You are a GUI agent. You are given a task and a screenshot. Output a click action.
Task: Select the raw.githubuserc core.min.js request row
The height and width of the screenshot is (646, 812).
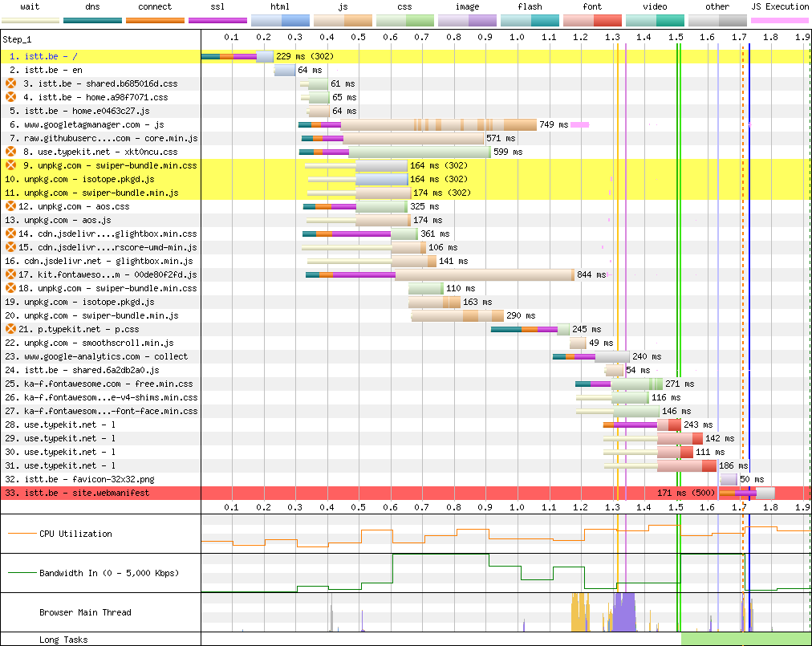click(x=104, y=138)
